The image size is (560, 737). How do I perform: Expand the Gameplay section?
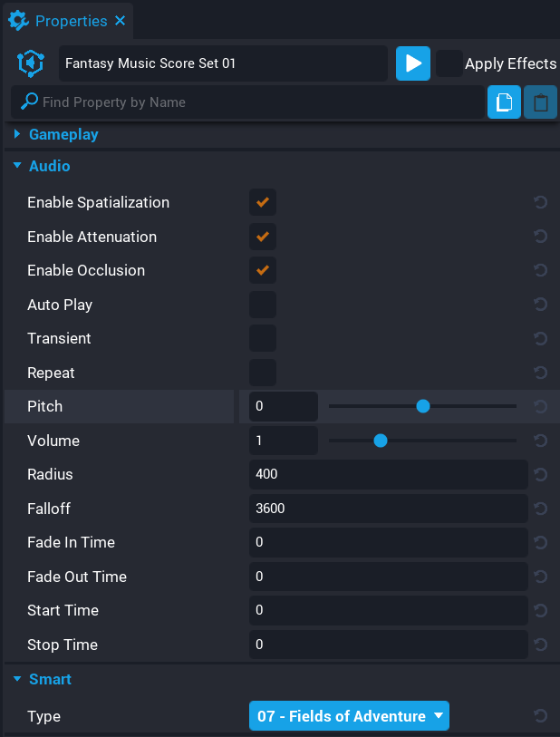pyautogui.click(x=16, y=134)
